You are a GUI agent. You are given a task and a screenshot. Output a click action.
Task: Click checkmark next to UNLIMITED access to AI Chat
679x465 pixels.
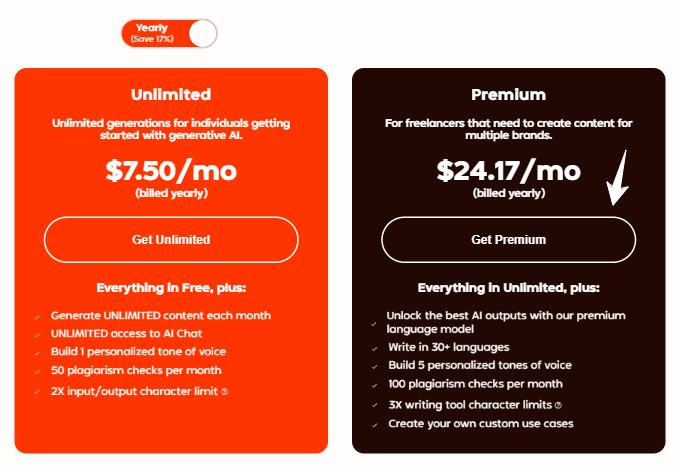point(37,334)
